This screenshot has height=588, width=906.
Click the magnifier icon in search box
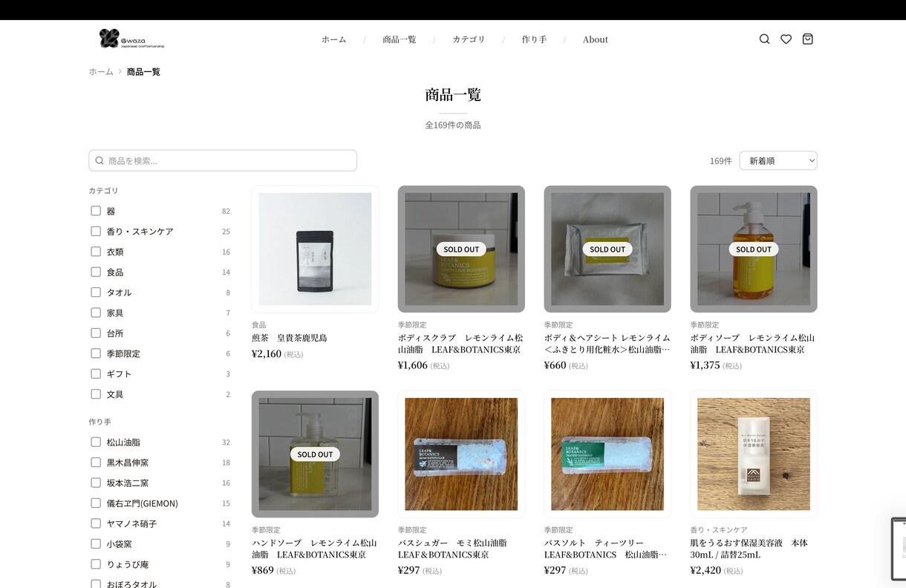click(x=100, y=160)
